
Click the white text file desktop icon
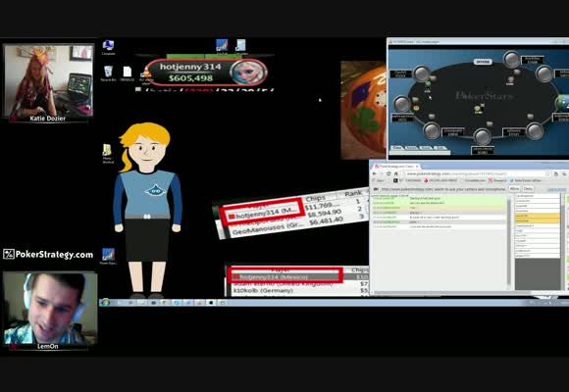[x=128, y=73]
